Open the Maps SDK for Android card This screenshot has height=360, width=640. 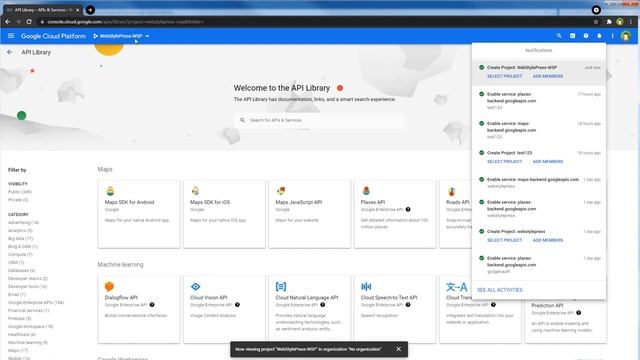(139, 214)
